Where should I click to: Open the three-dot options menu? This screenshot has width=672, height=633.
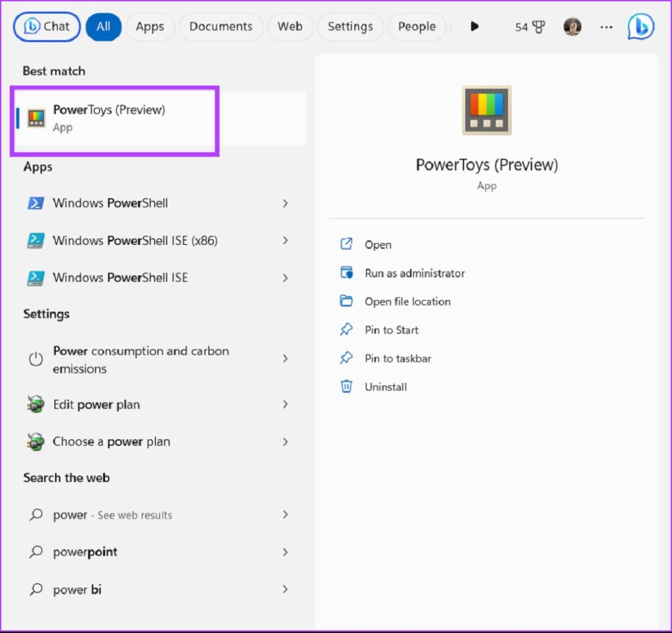click(x=606, y=27)
